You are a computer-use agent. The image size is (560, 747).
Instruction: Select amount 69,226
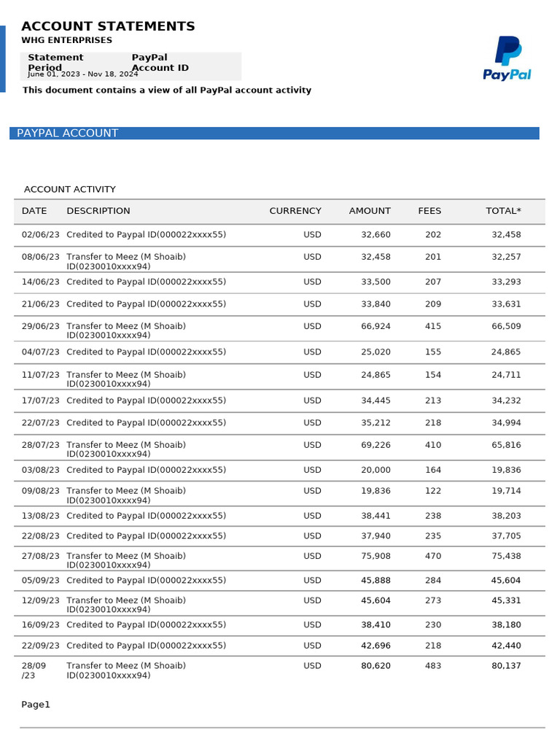[376, 444]
